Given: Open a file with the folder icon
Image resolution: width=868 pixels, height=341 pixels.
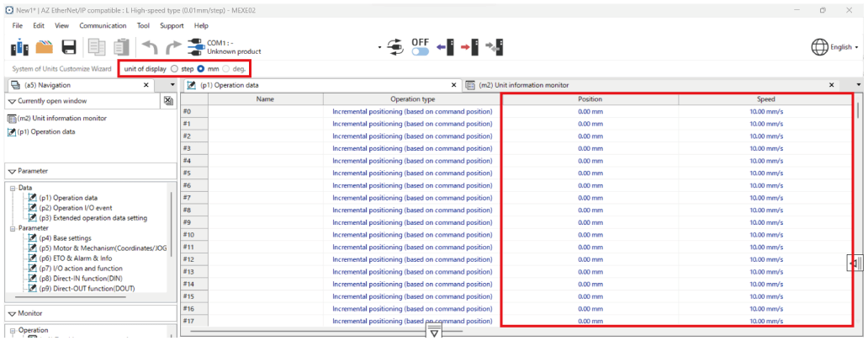Looking at the screenshot, I should (45, 47).
